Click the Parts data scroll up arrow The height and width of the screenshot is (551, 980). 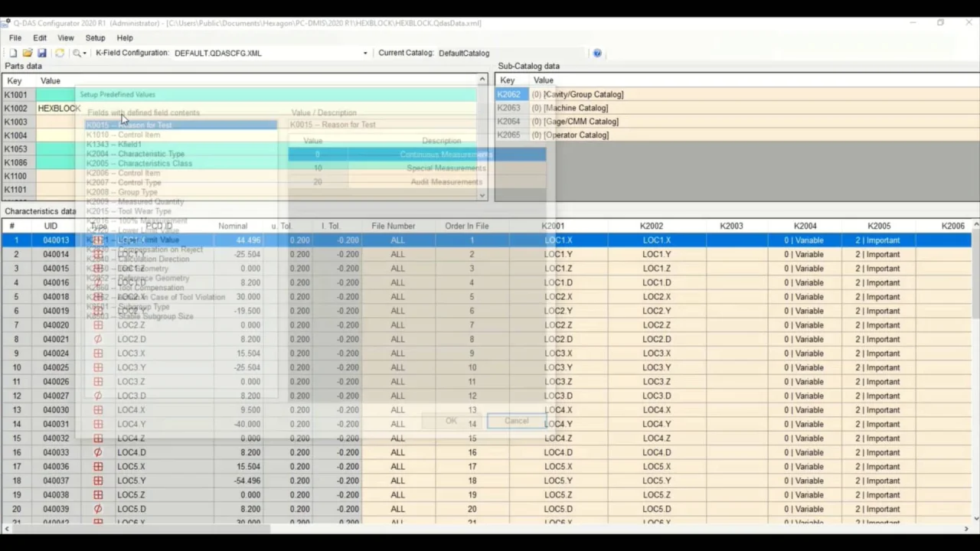(482, 80)
